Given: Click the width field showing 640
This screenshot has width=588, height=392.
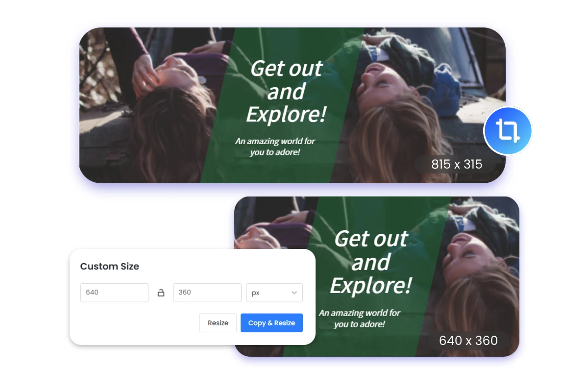Looking at the screenshot, I should click(x=114, y=293).
